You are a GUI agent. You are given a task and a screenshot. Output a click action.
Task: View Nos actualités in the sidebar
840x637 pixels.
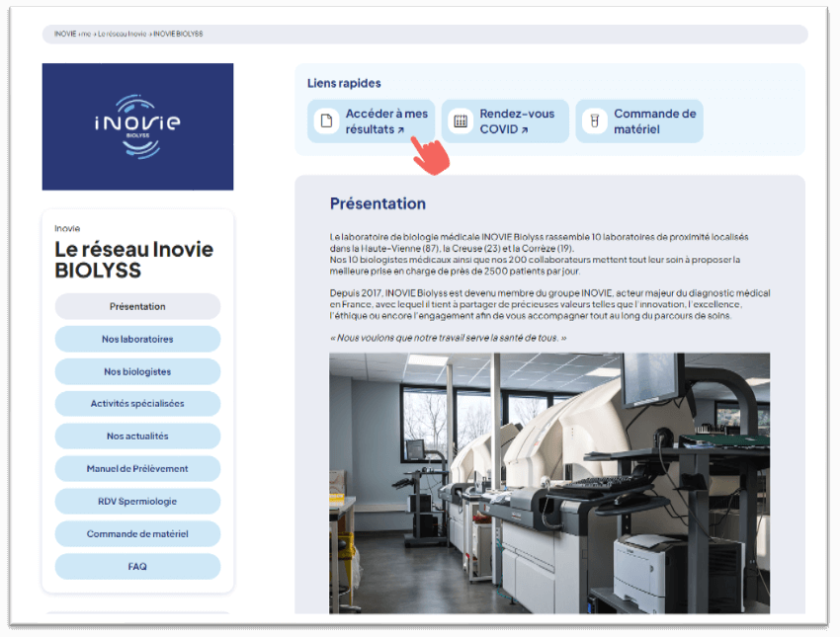point(137,437)
